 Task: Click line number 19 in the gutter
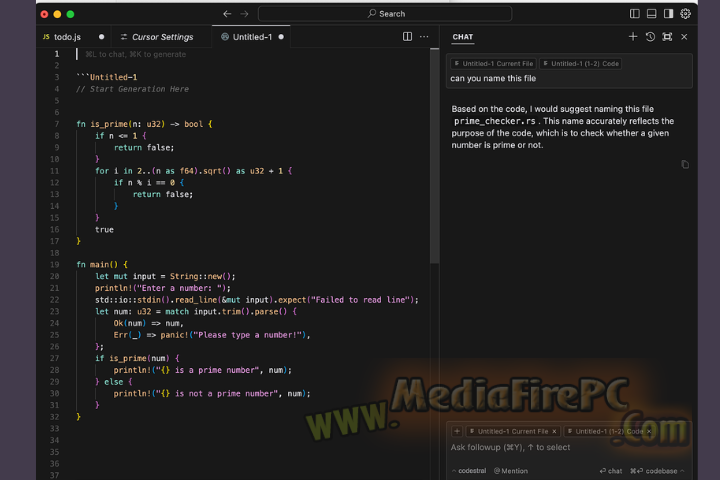point(54,265)
